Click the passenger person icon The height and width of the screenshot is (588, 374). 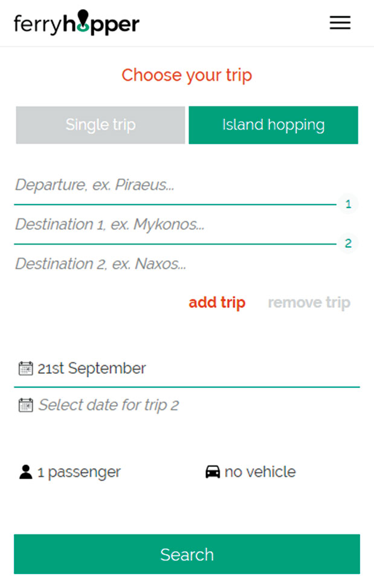pyautogui.click(x=25, y=472)
